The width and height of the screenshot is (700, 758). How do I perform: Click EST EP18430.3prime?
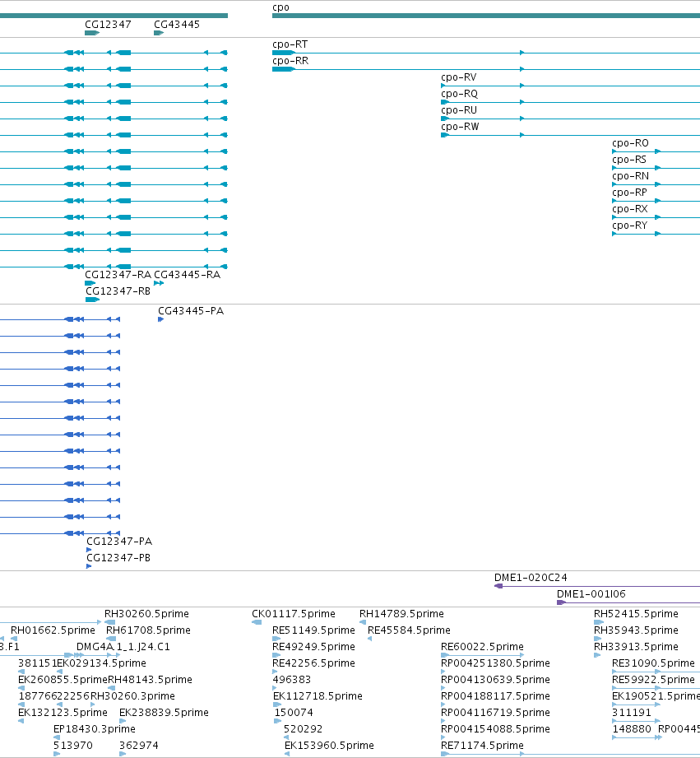coord(95,729)
